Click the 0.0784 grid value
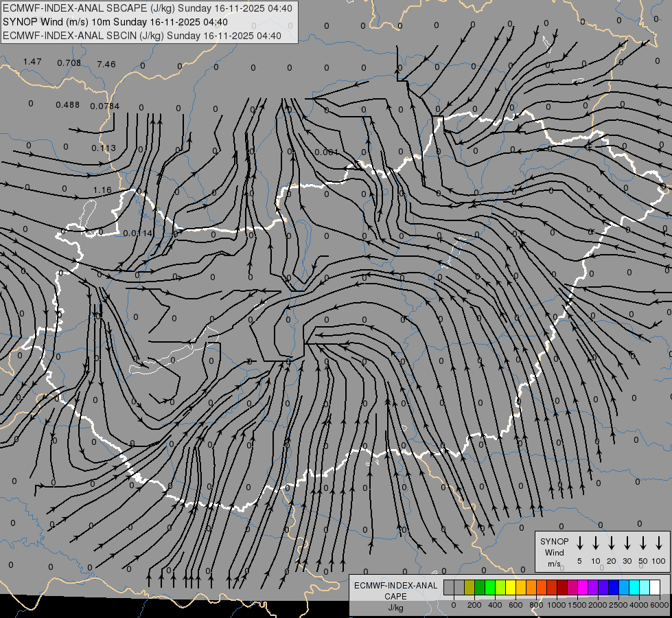This screenshot has height=618, width=672. pos(105,106)
